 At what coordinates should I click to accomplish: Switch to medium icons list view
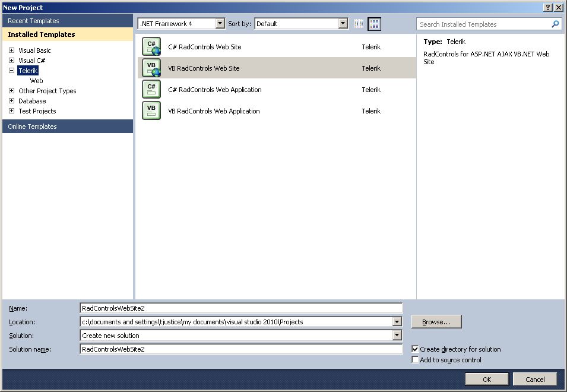click(374, 24)
